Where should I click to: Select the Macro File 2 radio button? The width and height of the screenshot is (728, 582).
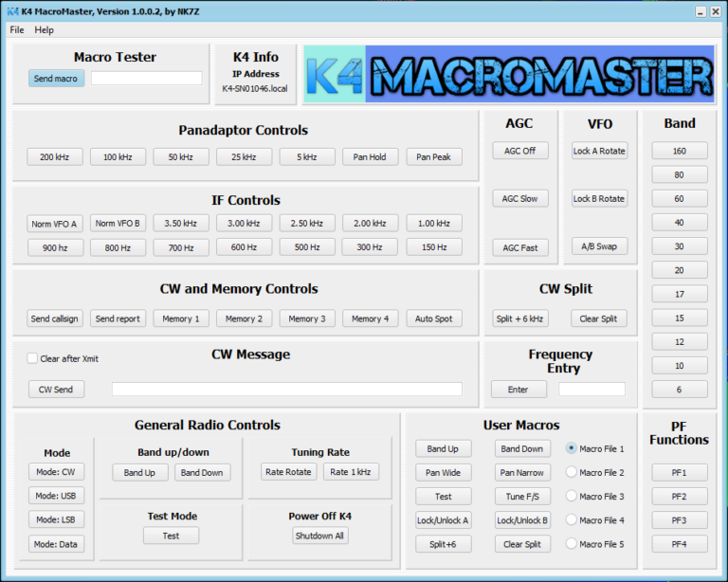coord(571,472)
